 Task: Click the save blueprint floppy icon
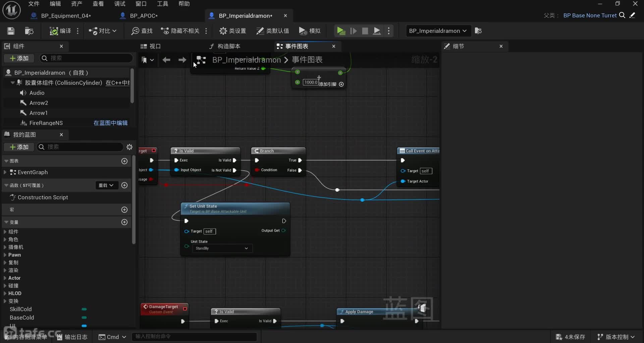pos(11,31)
